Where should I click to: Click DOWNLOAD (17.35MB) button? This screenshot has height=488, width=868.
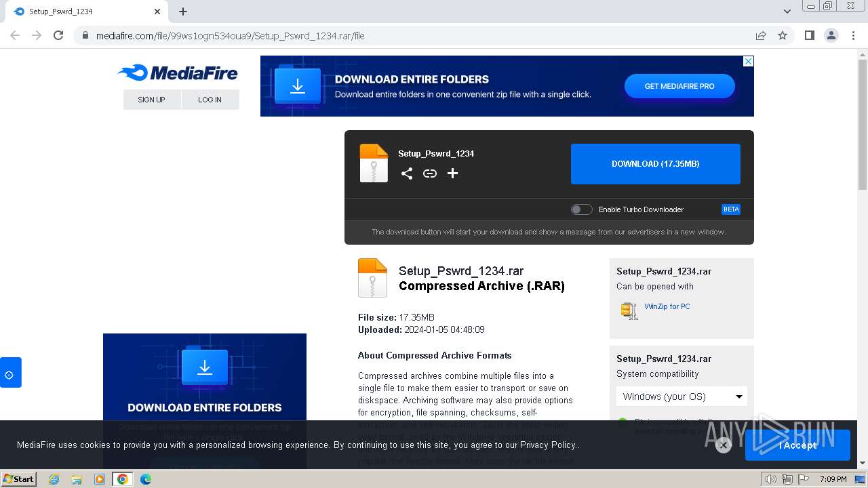[656, 164]
